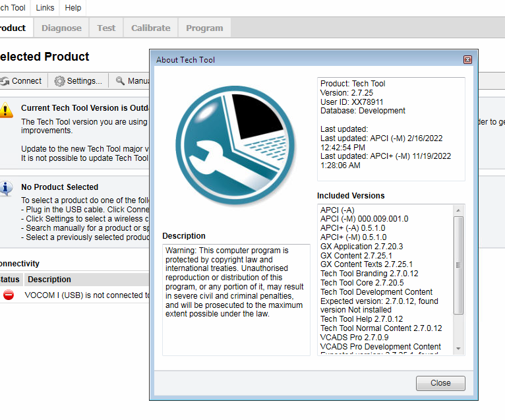Click scroll-up arrow in Included Versions list

[458, 210]
